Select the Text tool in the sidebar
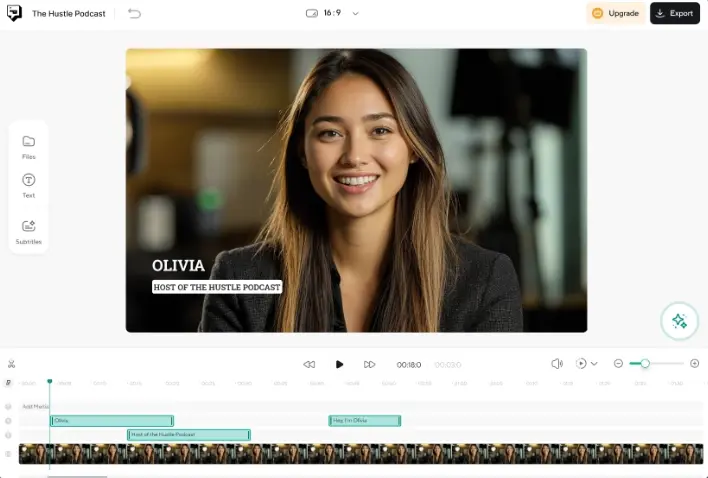This screenshot has width=708, height=478. point(28,186)
